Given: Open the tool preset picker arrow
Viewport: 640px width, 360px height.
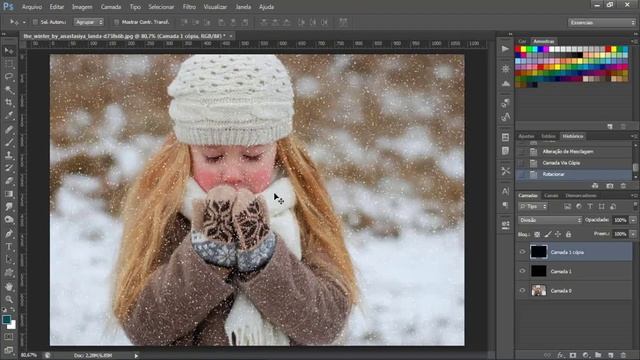Looking at the screenshot, I should pos(24,22).
